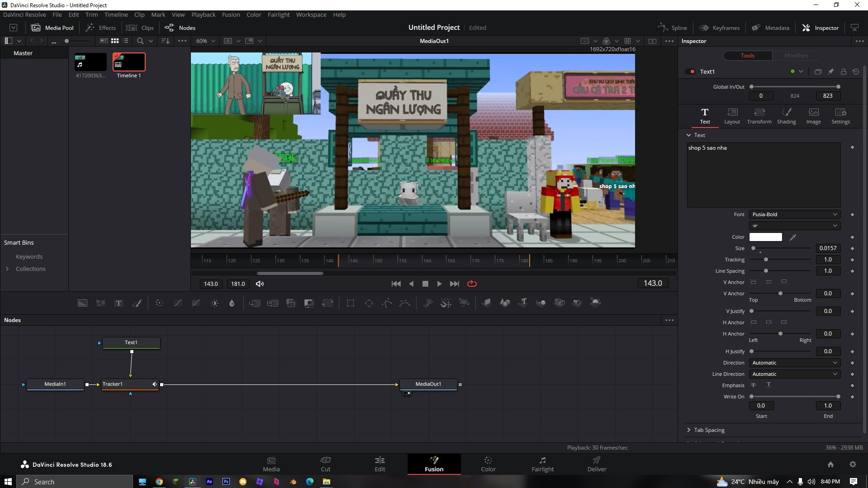Viewport: 868px width, 488px height.
Task: Toggle the Text1 node enable switch
Action: click(690, 71)
